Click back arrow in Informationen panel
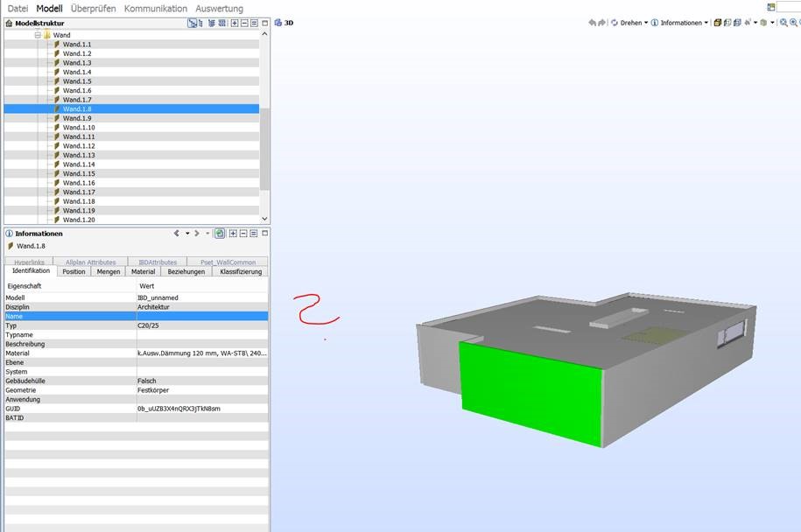801x532 pixels. tap(178, 234)
